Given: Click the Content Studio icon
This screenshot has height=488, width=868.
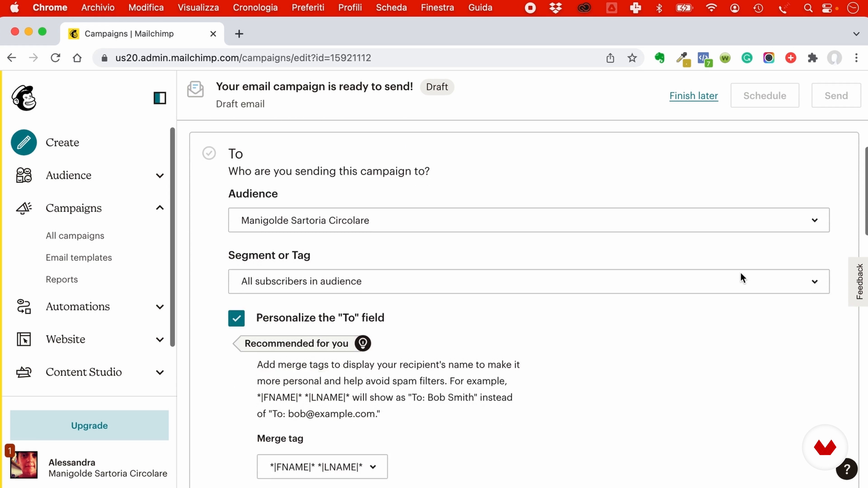Looking at the screenshot, I should point(24,372).
